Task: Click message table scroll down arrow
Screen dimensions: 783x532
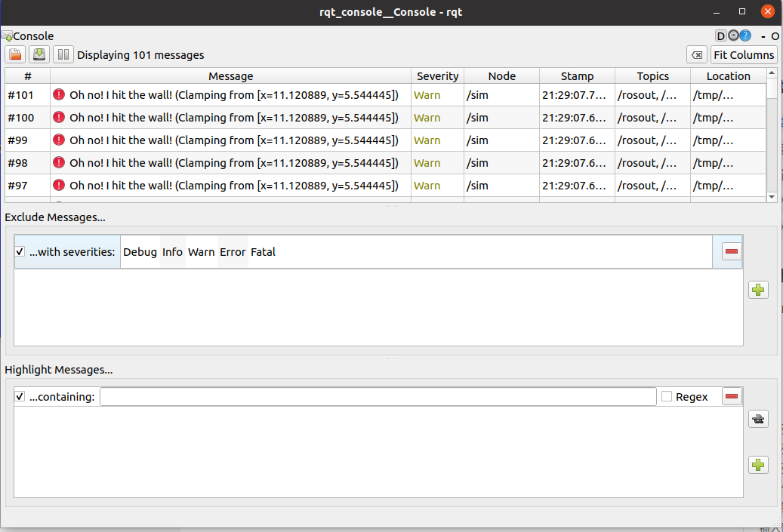Action: pyautogui.click(x=772, y=197)
